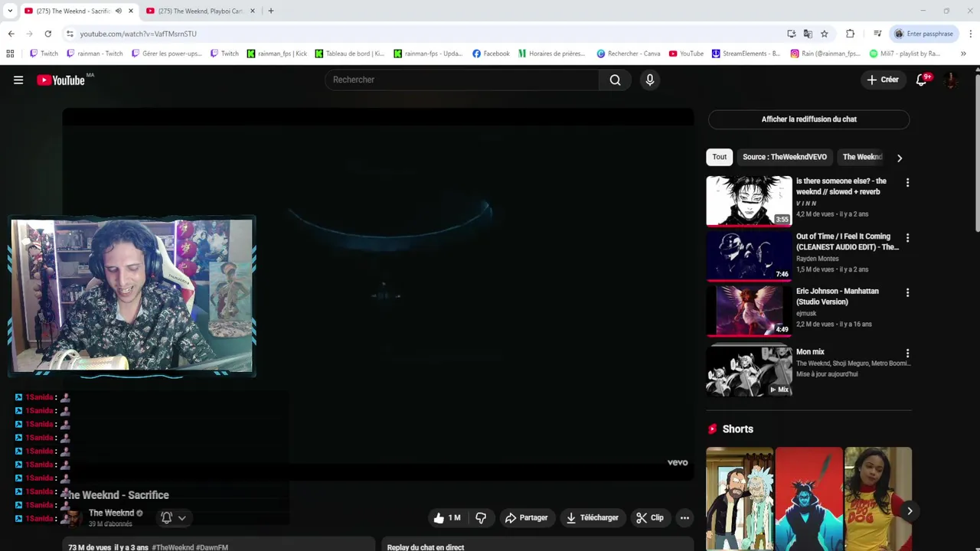
Task: Open the YouTube guide hamburger menu
Action: coord(18,80)
